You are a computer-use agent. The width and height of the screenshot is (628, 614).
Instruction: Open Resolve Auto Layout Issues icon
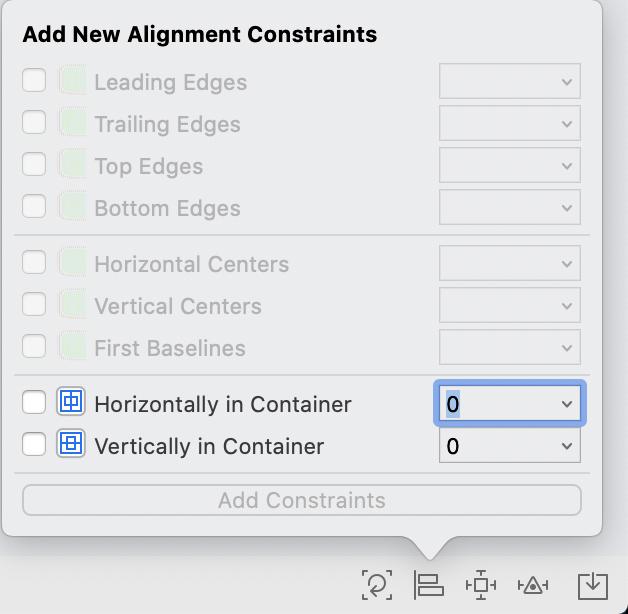(533, 585)
